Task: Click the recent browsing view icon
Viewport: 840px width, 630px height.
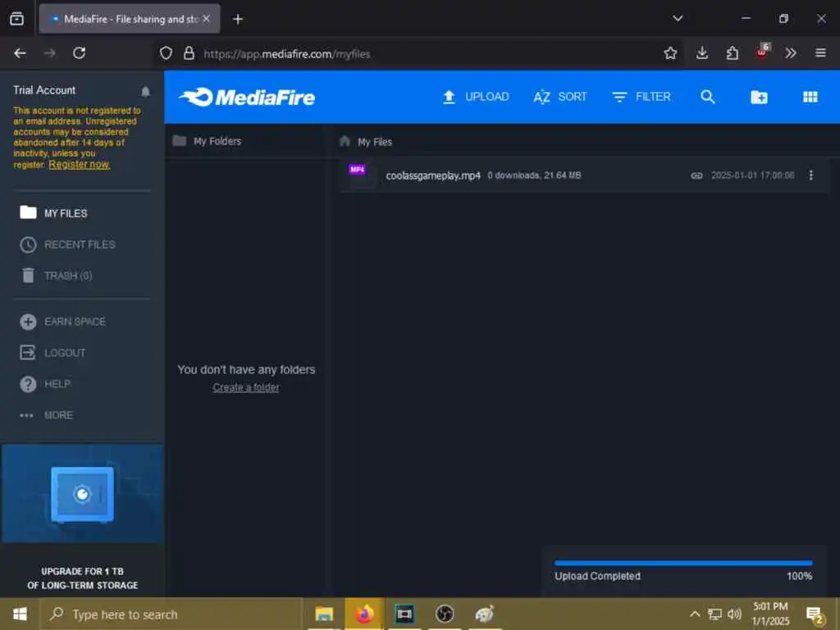Action: tap(16, 19)
